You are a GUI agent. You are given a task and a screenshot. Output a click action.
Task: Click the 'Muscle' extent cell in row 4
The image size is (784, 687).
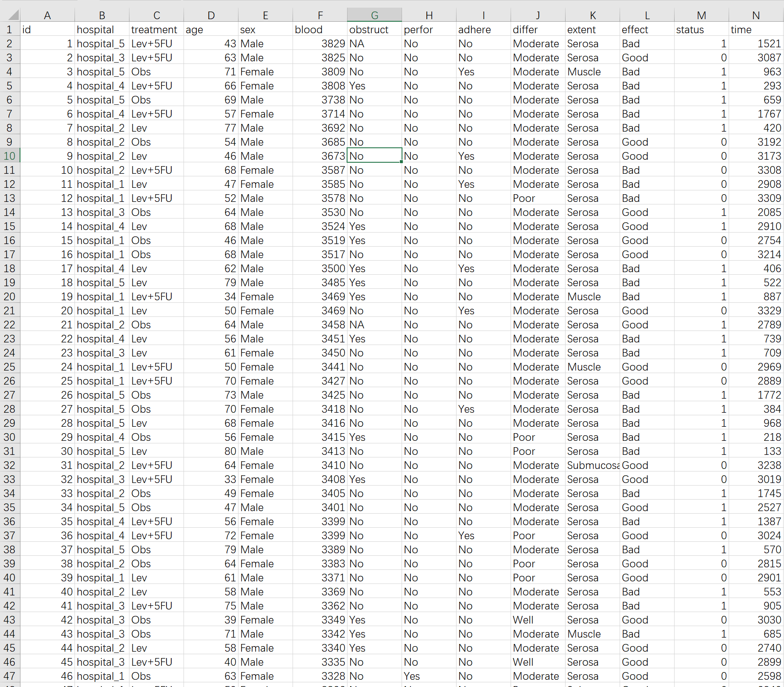click(x=592, y=72)
